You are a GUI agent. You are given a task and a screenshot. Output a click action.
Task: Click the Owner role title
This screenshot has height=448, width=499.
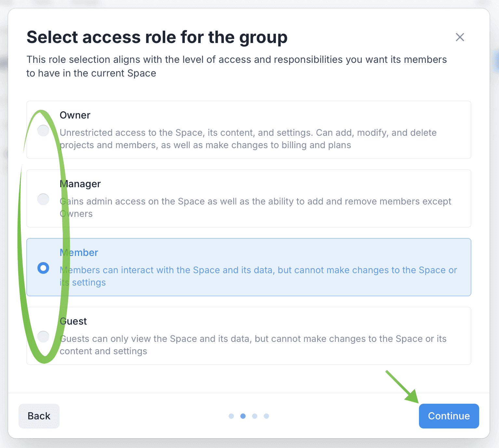tap(75, 115)
